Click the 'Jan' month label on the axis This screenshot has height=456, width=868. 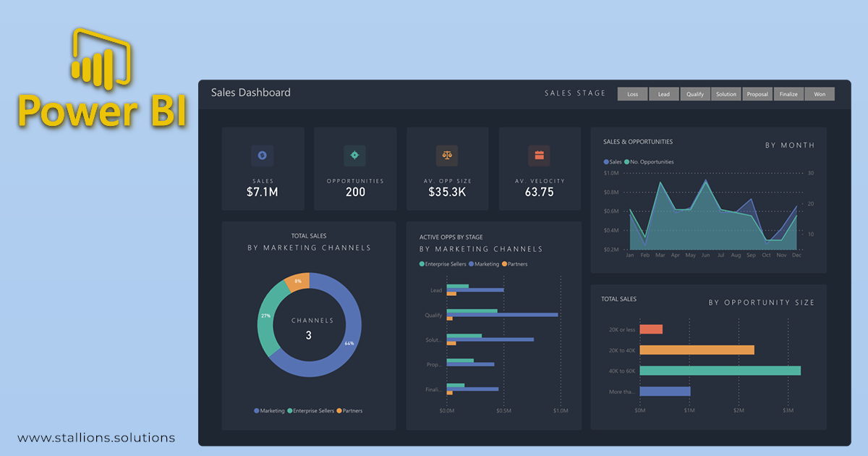630,256
